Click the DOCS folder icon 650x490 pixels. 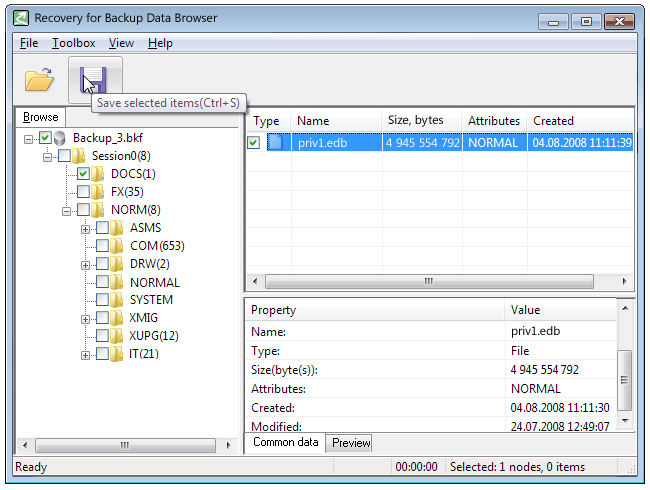tap(99, 174)
